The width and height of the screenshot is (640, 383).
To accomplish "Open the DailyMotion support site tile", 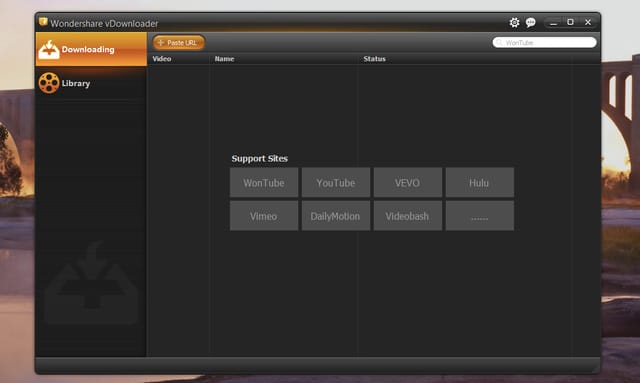I will point(336,216).
